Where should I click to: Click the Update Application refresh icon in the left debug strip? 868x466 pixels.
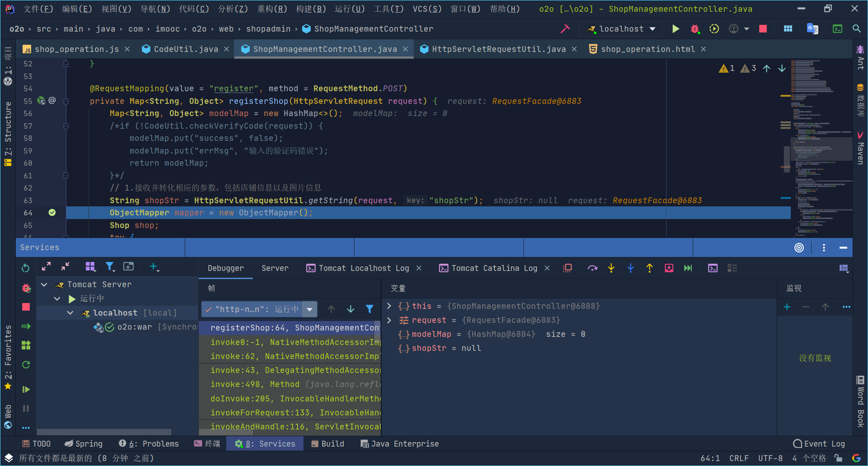tap(26, 364)
